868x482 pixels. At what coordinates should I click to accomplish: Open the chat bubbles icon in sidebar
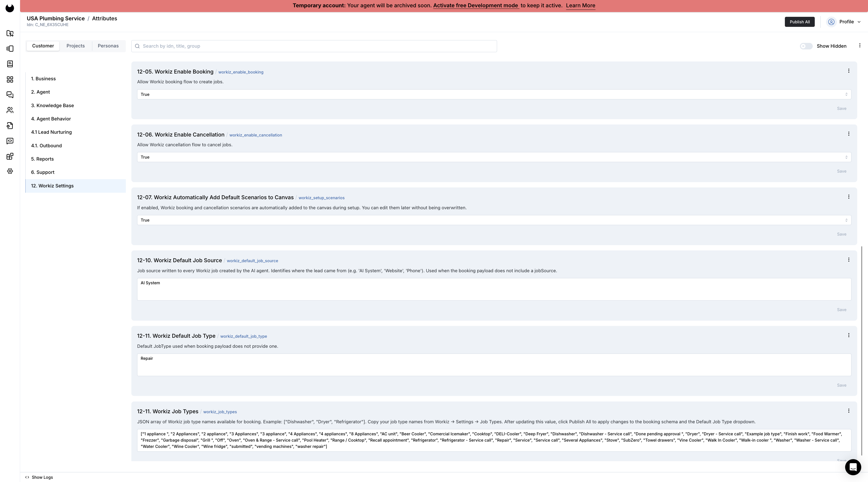[10, 95]
